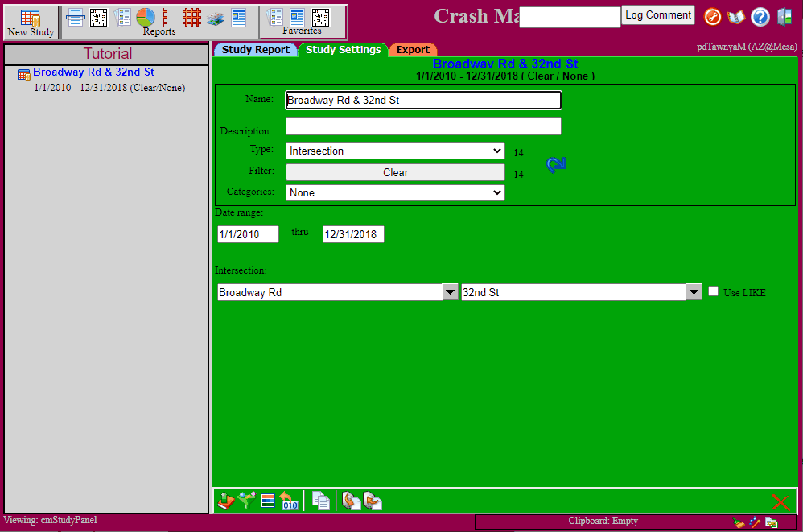Switch to the Study Report tab
This screenshot has height=532, width=803.
point(255,50)
